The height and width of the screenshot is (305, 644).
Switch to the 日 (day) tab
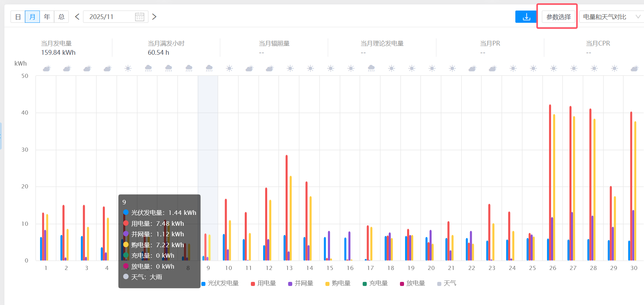coord(18,17)
